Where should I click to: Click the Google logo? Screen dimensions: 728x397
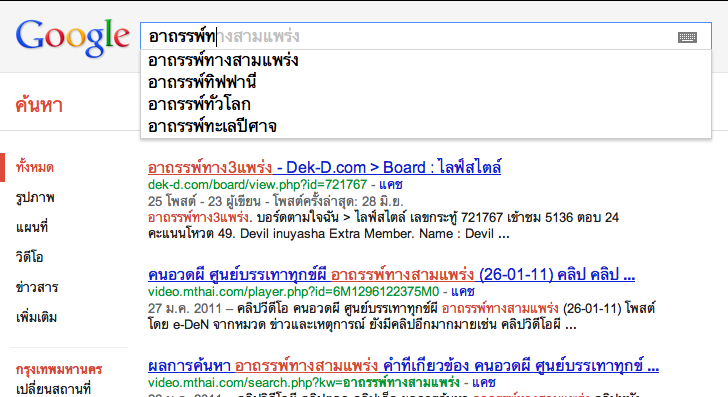coord(72,38)
